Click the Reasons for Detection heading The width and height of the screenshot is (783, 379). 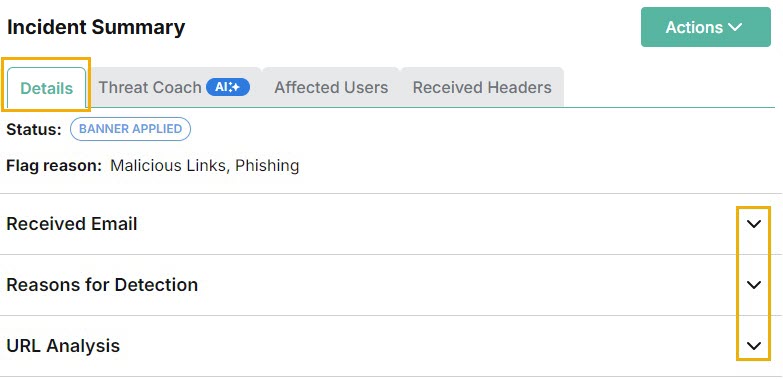tap(102, 285)
